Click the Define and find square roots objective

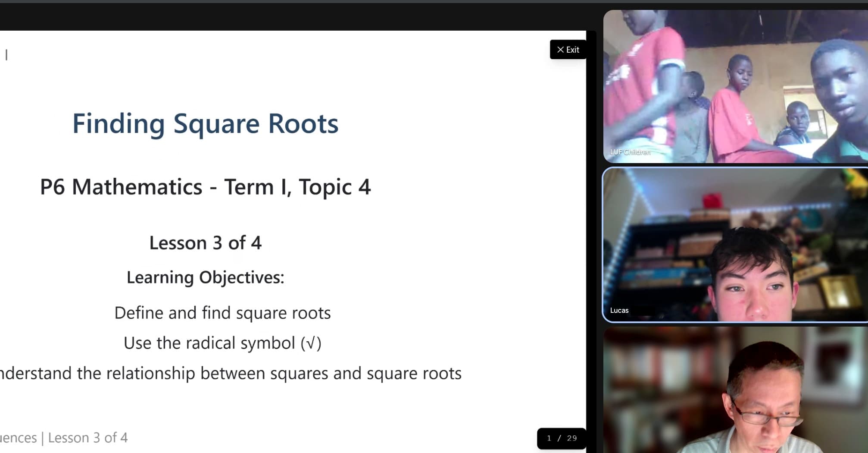[x=222, y=313]
